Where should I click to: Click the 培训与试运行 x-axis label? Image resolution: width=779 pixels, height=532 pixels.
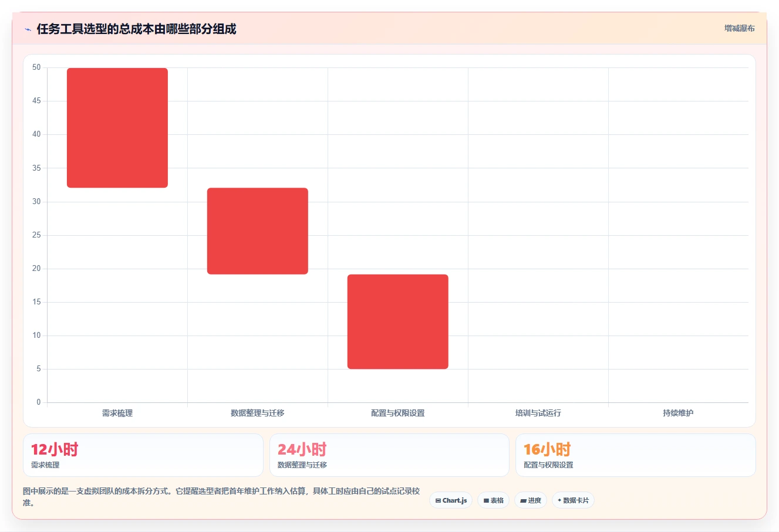(538, 413)
